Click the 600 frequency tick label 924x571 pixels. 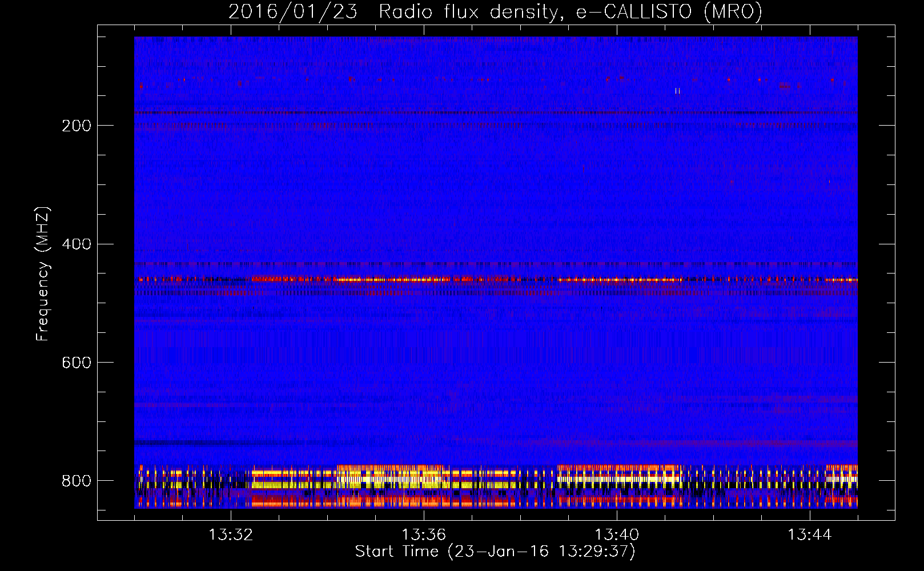click(x=77, y=363)
